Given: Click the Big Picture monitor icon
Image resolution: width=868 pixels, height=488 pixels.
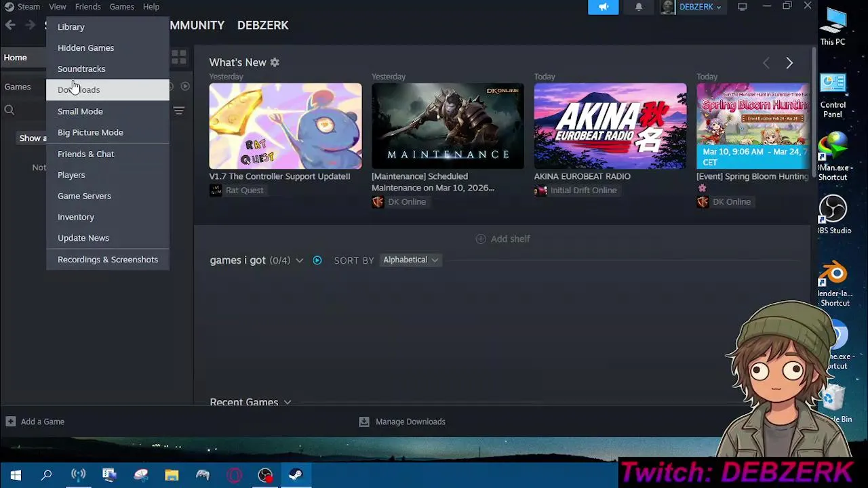Looking at the screenshot, I should point(743,7).
